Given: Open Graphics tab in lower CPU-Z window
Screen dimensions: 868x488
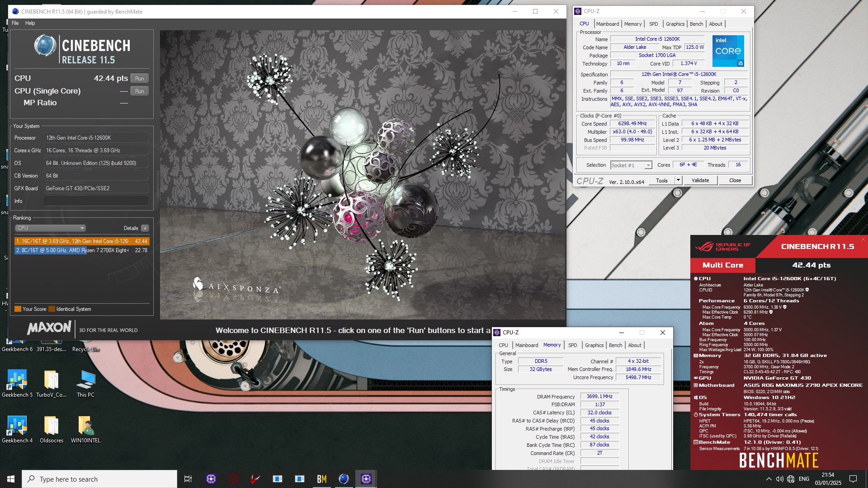Looking at the screenshot, I should [594, 345].
